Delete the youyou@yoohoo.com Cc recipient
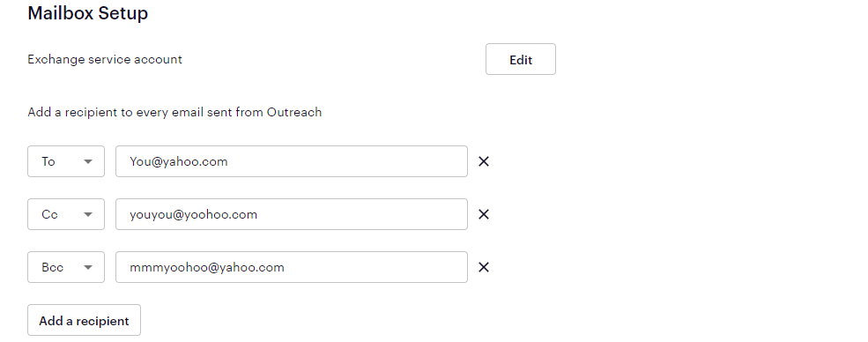Image resolution: width=868 pixels, height=342 pixels. click(483, 214)
